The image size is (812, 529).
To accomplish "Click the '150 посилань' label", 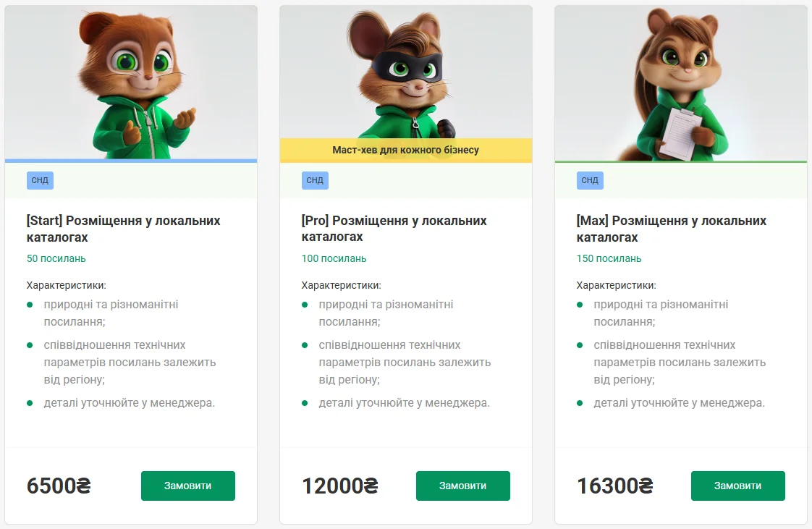I will (609, 258).
